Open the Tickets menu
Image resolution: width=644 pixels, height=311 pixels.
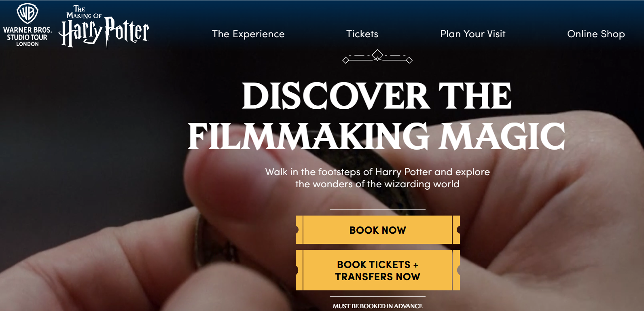coord(362,34)
